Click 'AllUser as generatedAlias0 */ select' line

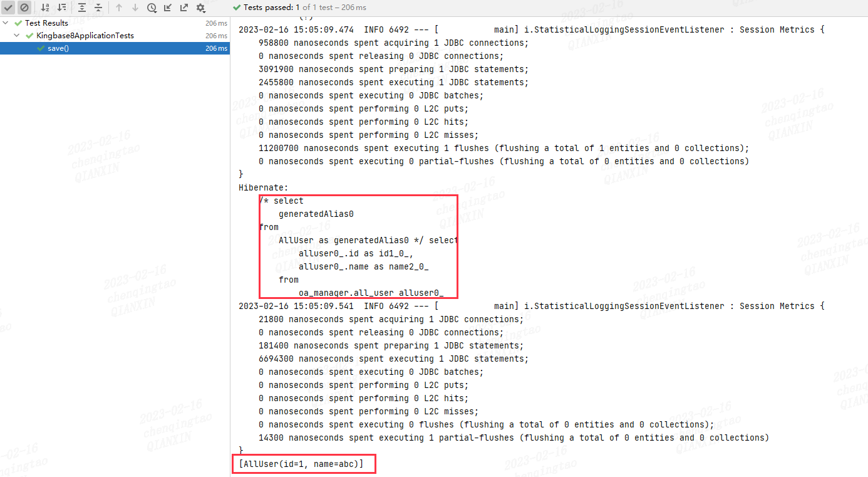coord(369,240)
